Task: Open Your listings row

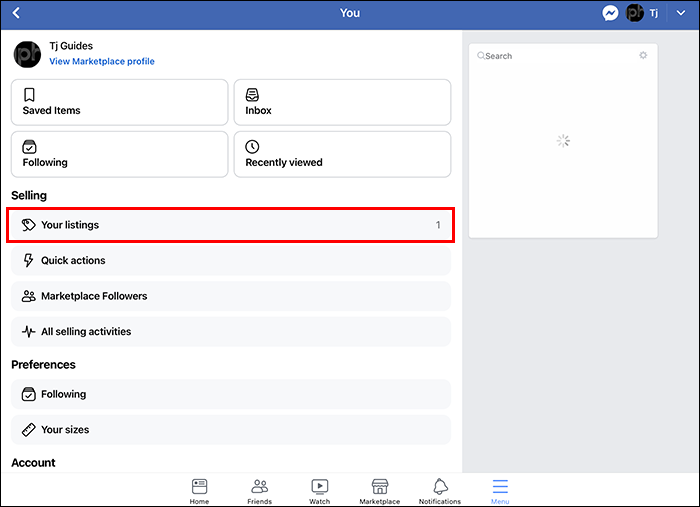Action: [231, 225]
